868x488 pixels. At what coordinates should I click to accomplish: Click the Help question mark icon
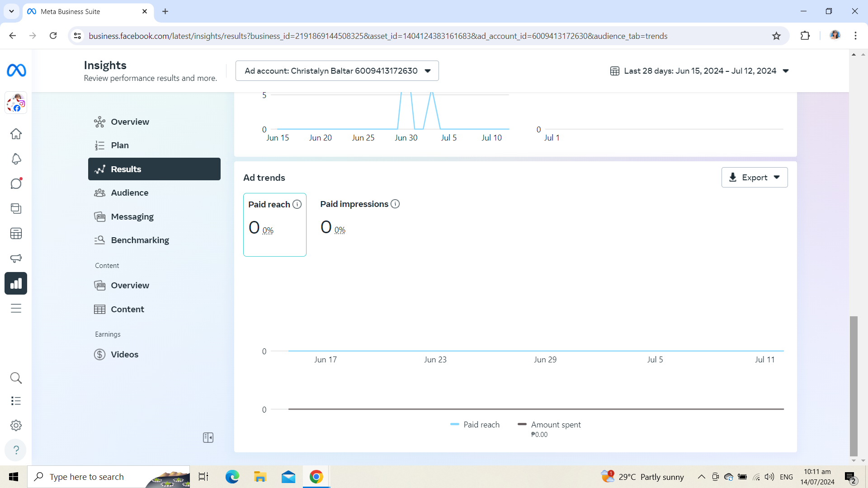16,450
